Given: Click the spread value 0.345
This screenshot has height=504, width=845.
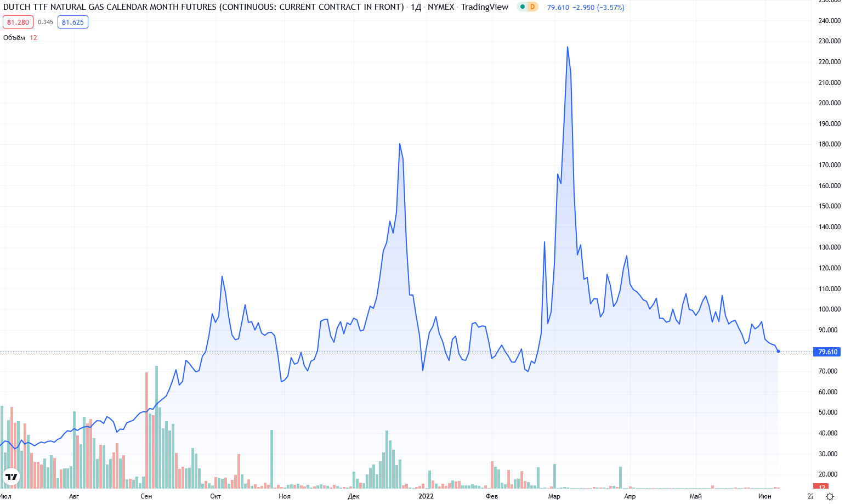Looking at the screenshot, I should point(46,22).
